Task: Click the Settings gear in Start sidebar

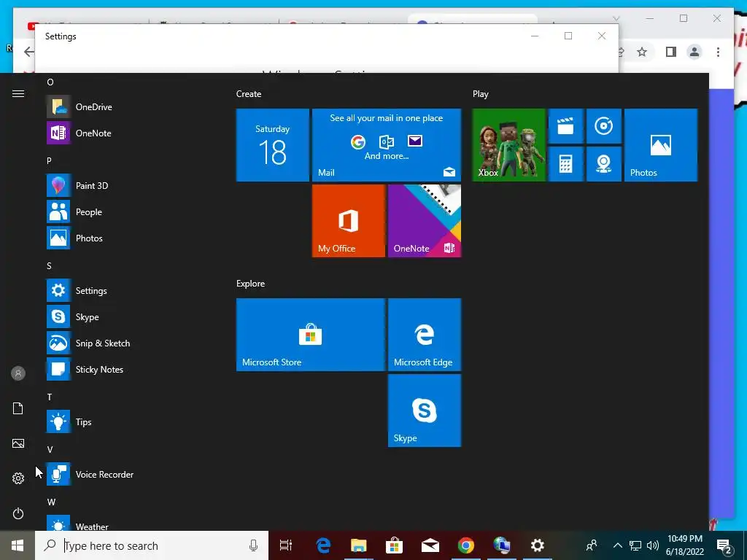Action: [x=18, y=478]
